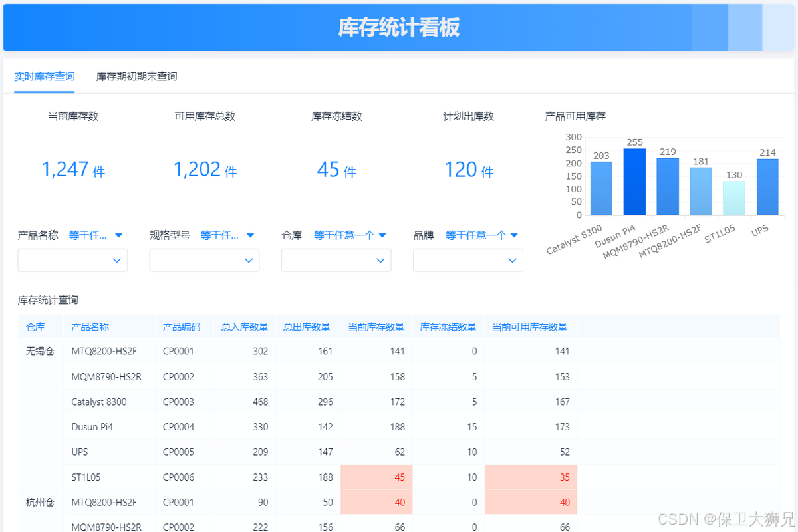Viewport: 798px width, 532px height.
Task: Expand the 产品名称 filter select box
Action: (72, 261)
